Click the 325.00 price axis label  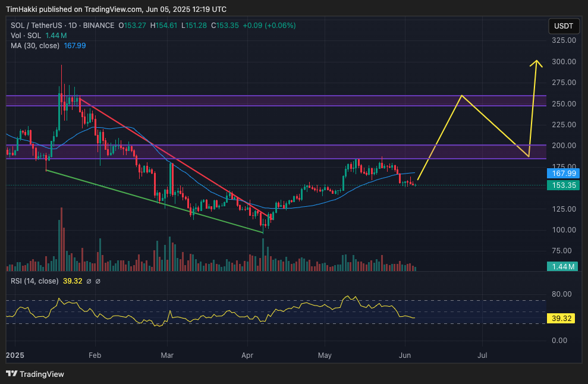(564, 40)
